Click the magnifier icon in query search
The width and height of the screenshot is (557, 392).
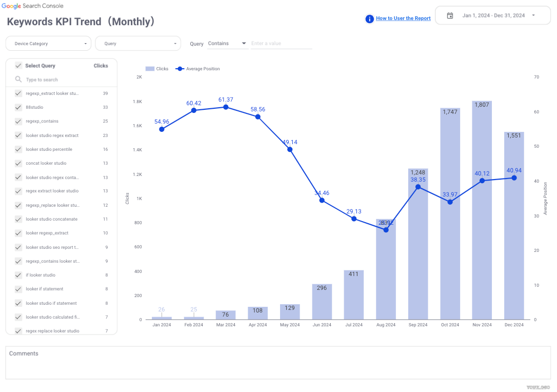click(18, 80)
